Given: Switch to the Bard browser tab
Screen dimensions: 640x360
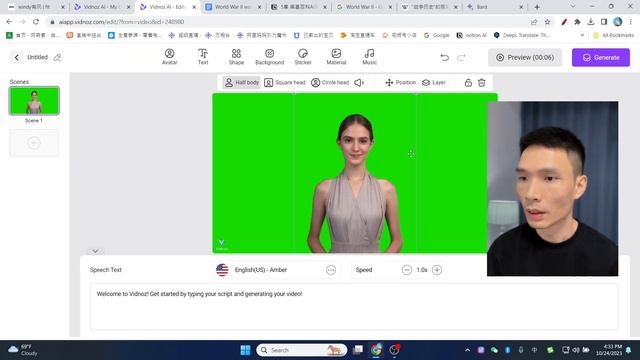Looking at the screenshot, I should tap(495, 7).
